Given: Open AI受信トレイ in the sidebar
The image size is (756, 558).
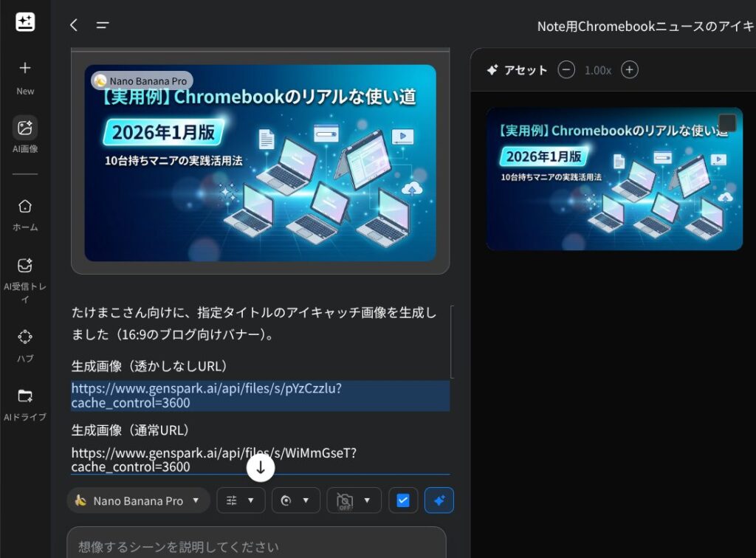Looking at the screenshot, I should 25,280.
